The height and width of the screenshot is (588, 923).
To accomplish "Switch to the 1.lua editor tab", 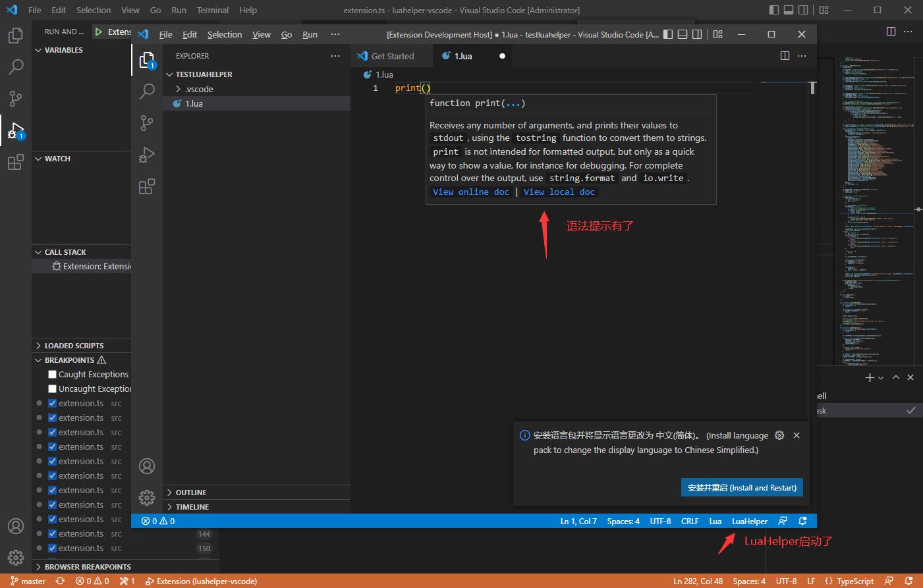I will (473, 56).
